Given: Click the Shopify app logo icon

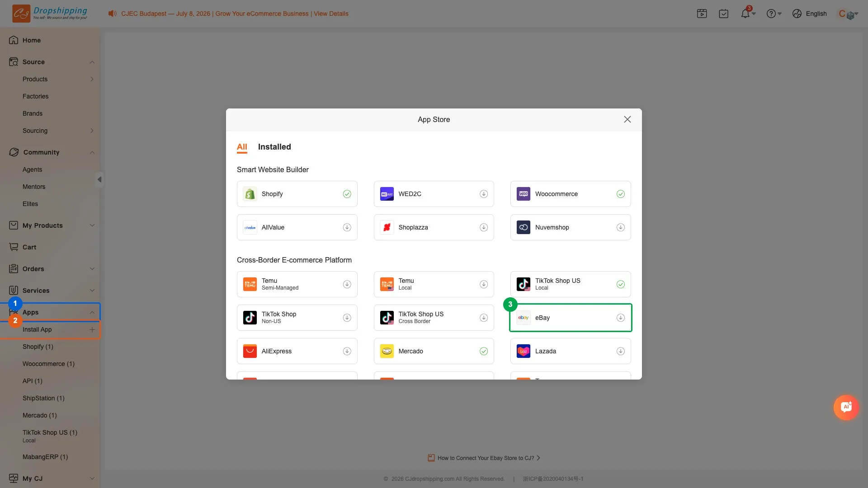Looking at the screenshot, I should [250, 194].
